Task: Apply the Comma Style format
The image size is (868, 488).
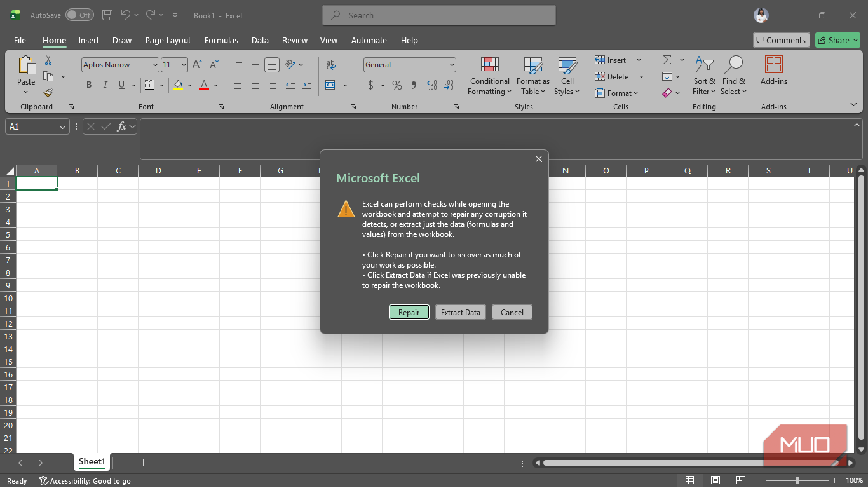Action: (x=414, y=85)
